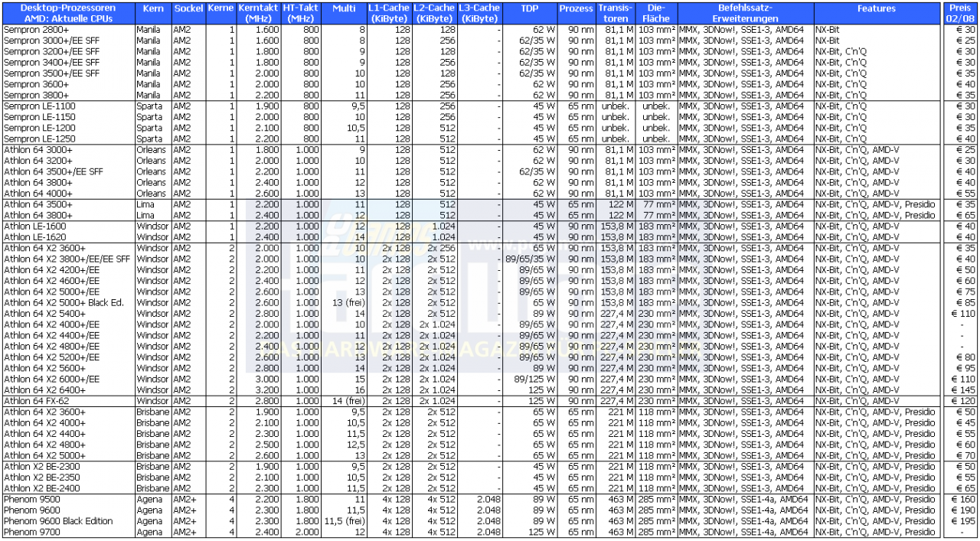Click the 'L1-Cache (KiByte)' header
The width and height of the screenshot is (980, 541).
(x=390, y=13)
